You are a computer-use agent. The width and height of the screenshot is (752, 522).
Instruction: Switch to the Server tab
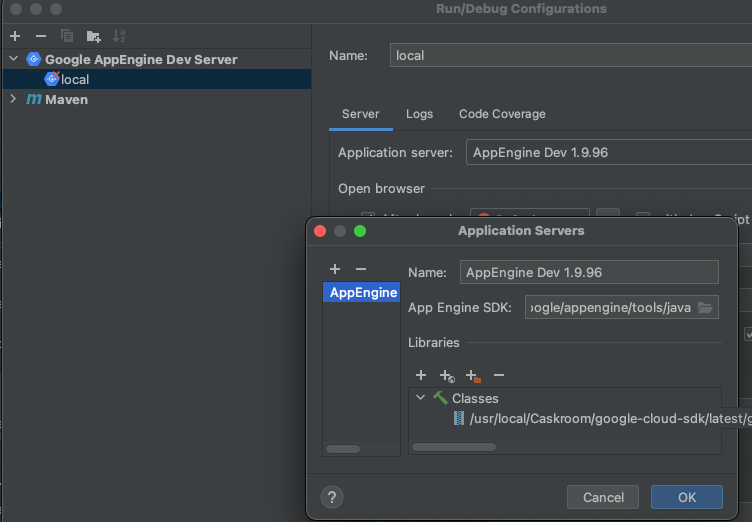[x=361, y=114]
